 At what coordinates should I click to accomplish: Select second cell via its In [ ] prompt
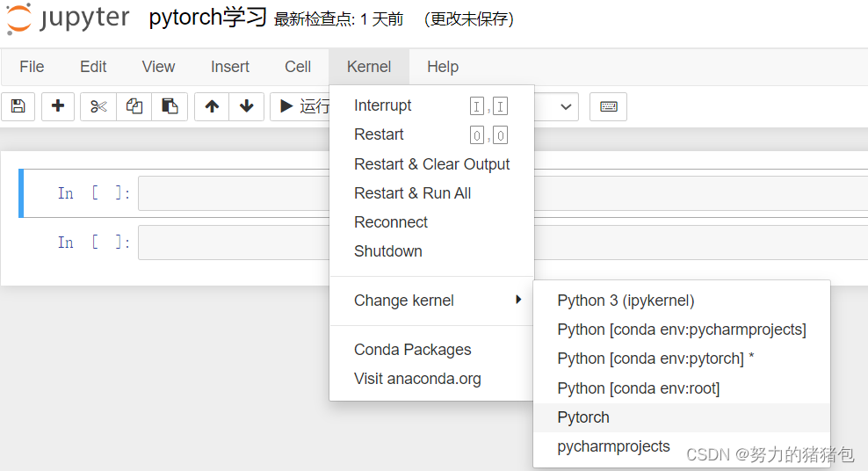[x=93, y=243]
